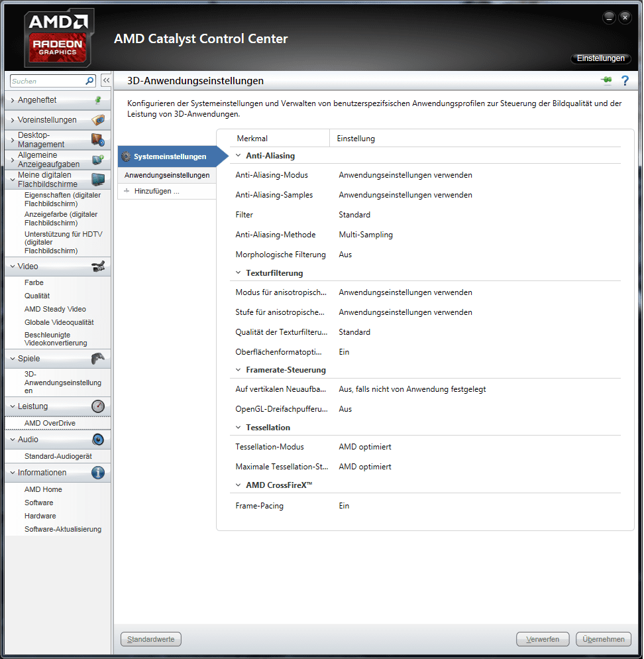Pin this page using the green pin icon
Image resolution: width=644 pixels, height=659 pixels.
click(x=607, y=80)
